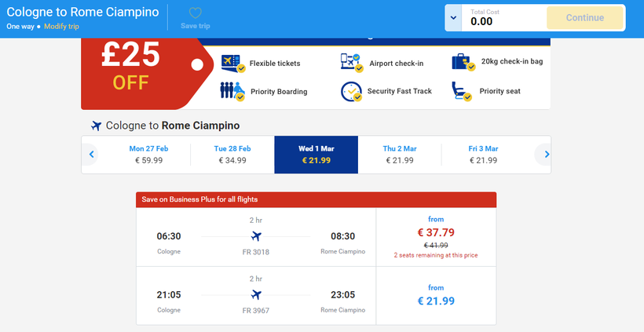This screenshot has width=644, height=332.
Task: Click the Security Fast Track clock icon
Action: pos(351,91)
